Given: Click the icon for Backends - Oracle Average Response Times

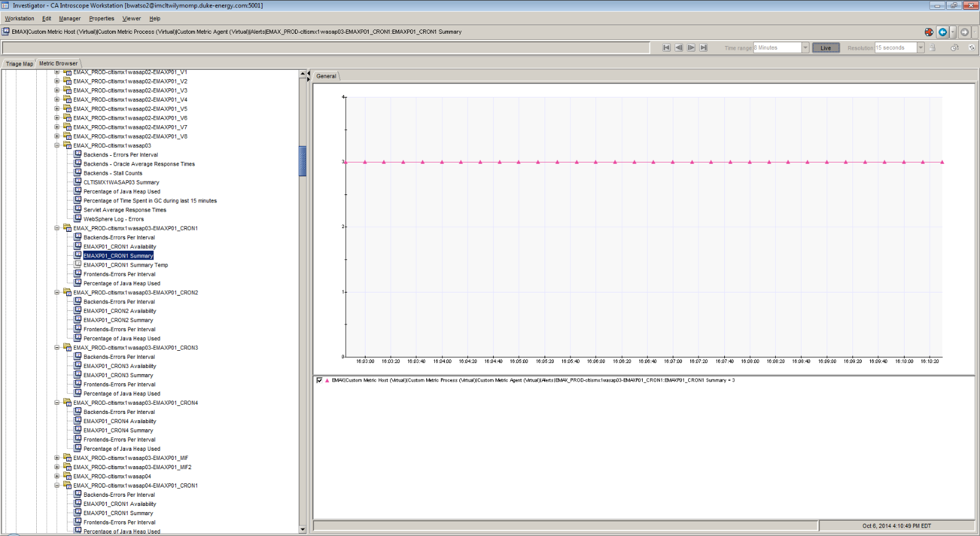Looking at the screenshot, I should pyautogui.click(x=78, y=164).
